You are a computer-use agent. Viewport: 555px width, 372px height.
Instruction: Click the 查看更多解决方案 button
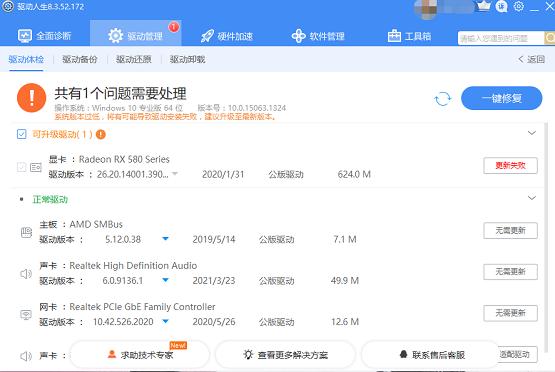pos(285,354)
